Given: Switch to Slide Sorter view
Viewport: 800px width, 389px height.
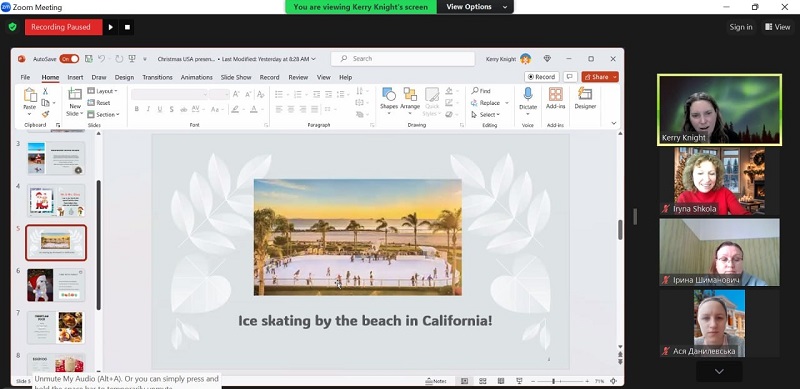Looking at the screenshot, I should point(483,381).
